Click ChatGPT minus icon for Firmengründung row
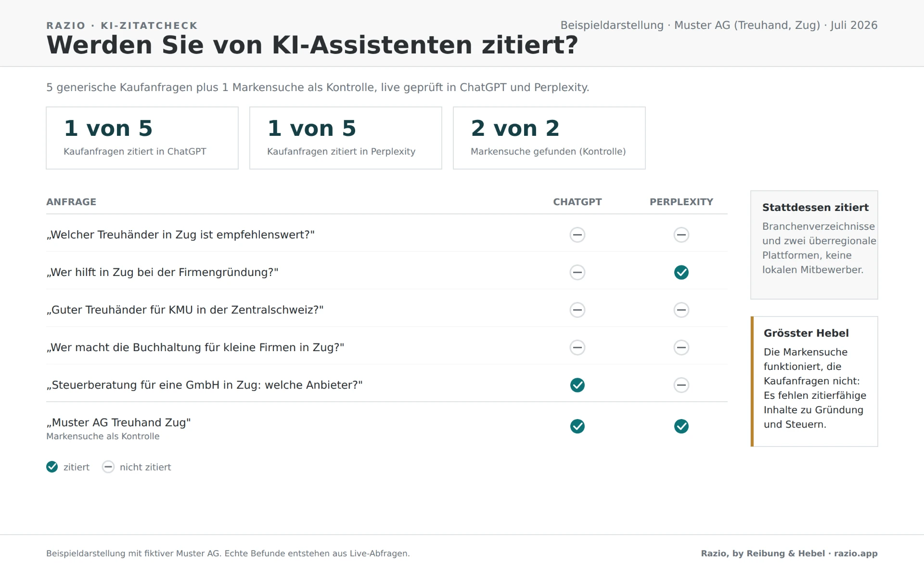The width and height of the screenshot is (924, 578). pyautogui.click(x=577, y=272)
